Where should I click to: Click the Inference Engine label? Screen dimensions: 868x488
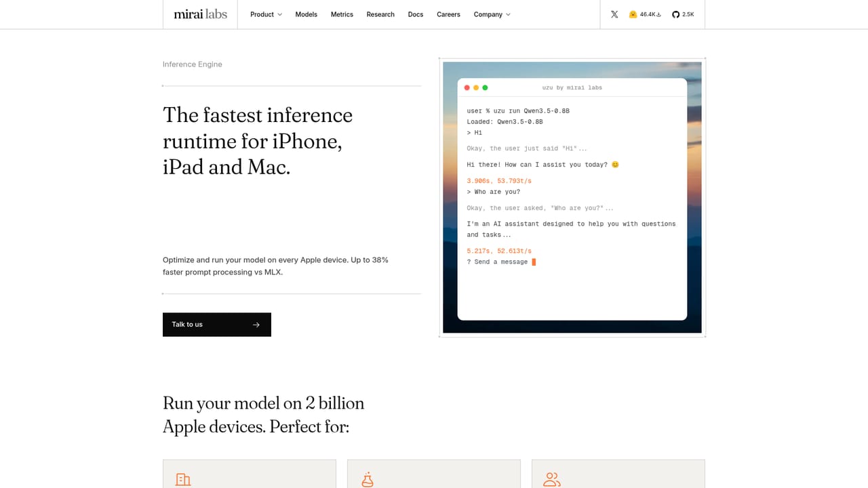click(x=193, y=64)
